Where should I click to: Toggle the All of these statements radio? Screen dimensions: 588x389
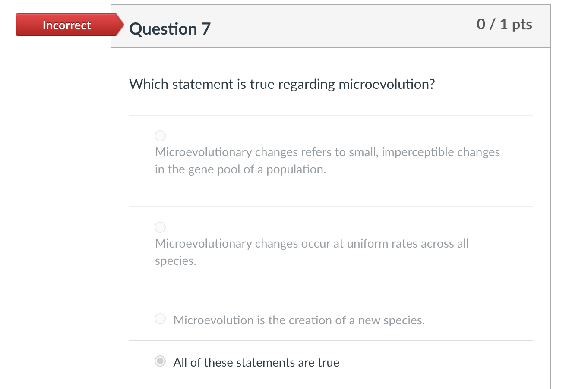click(x=160, y=361)
